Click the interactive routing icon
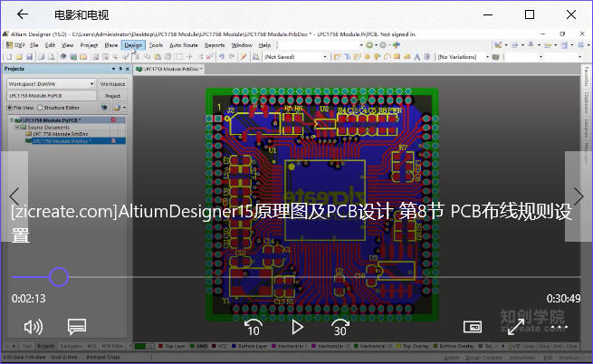 (338, 57)
